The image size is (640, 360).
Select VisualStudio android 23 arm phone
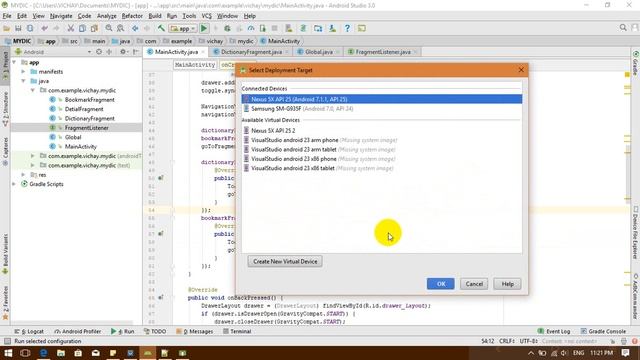point(382,140)
